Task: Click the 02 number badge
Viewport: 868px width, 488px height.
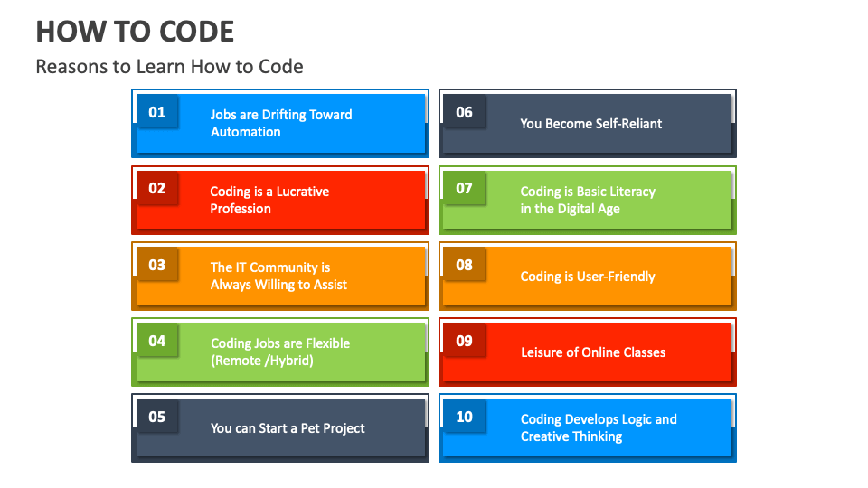Action: (157, 188)
